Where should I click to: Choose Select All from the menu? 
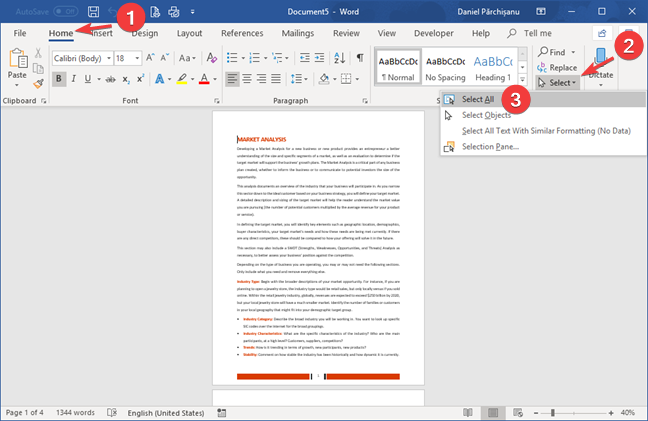543,99
